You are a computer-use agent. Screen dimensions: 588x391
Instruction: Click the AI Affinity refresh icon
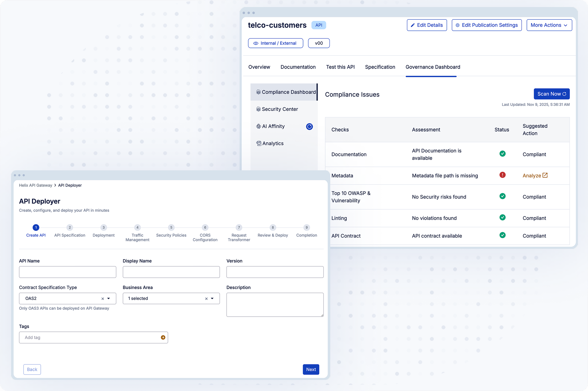click(x=309, y=126)
